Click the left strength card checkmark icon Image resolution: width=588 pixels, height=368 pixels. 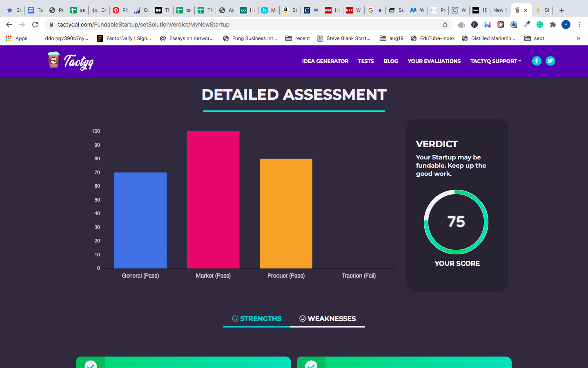[91, 365]
